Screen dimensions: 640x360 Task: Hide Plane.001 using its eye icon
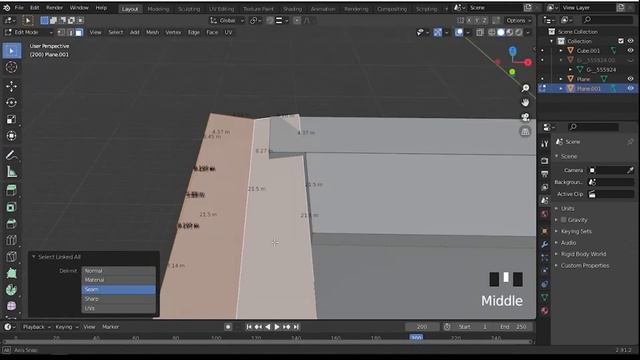[630, 88]
